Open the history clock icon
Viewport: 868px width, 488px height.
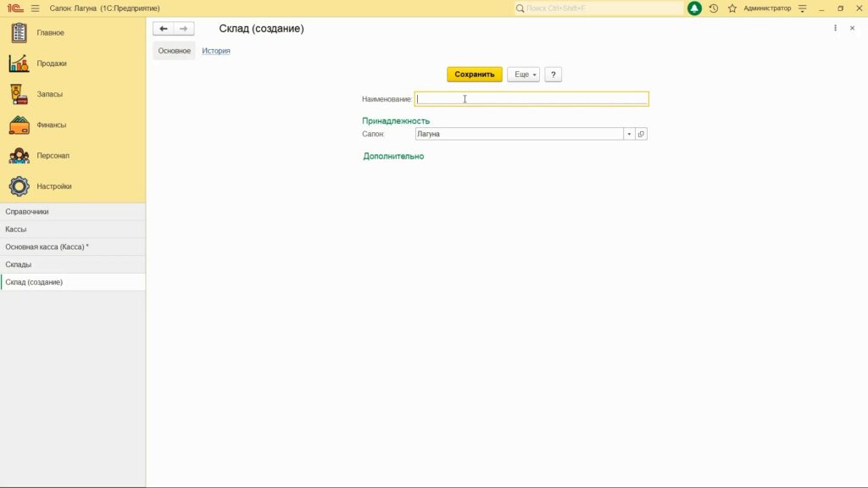(x=714, y=8)
